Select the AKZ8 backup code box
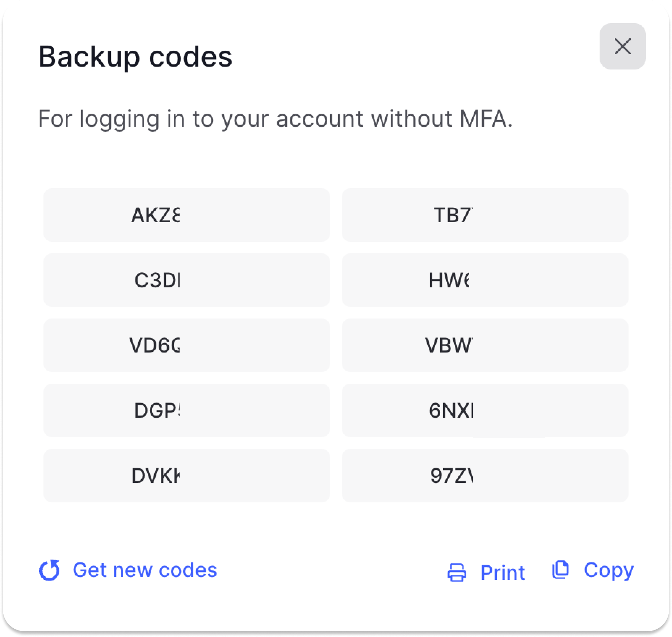The height and width of the screenshot is (637, 672). tap(186, 215)
